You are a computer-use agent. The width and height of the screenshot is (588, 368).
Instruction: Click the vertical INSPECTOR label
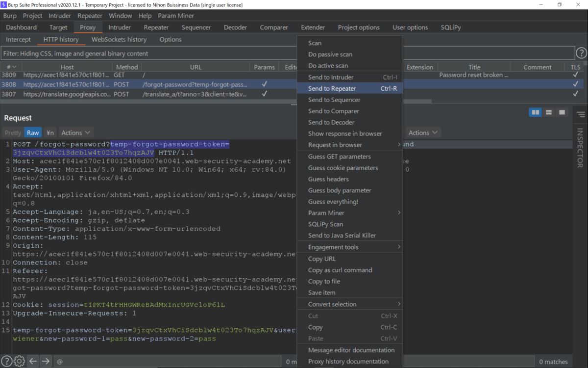pos(580,148)
